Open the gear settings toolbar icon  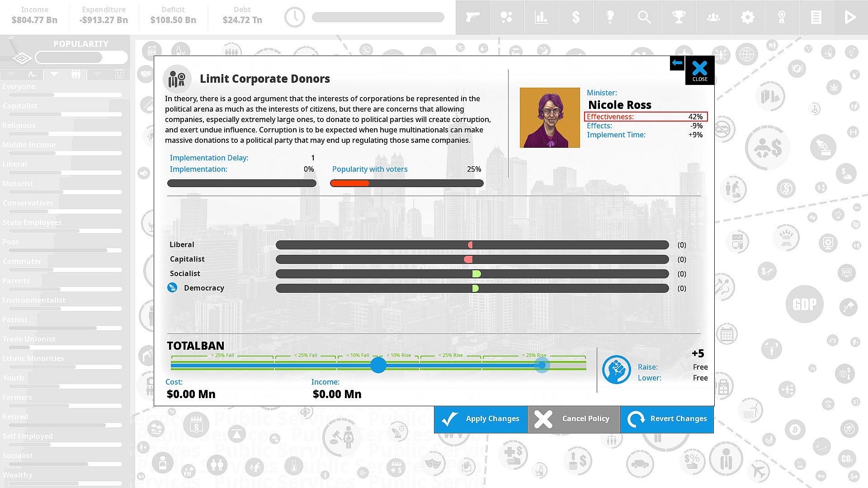click(747, 18)
